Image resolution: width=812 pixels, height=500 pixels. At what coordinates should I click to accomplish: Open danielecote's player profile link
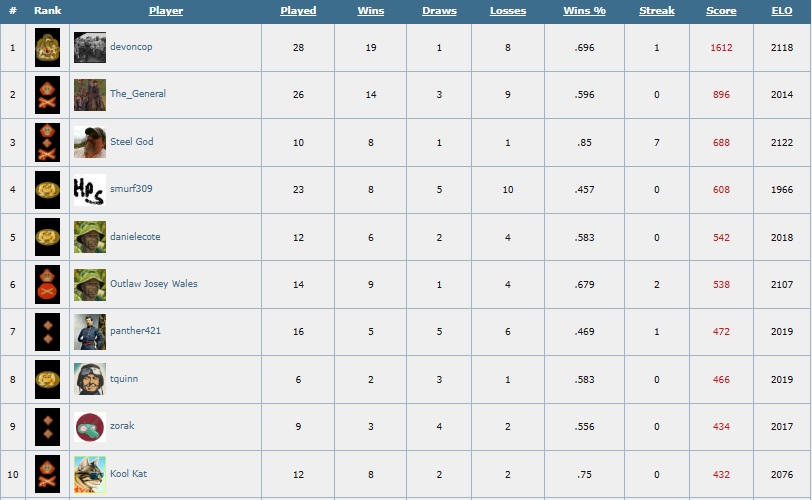click(135, 237)
